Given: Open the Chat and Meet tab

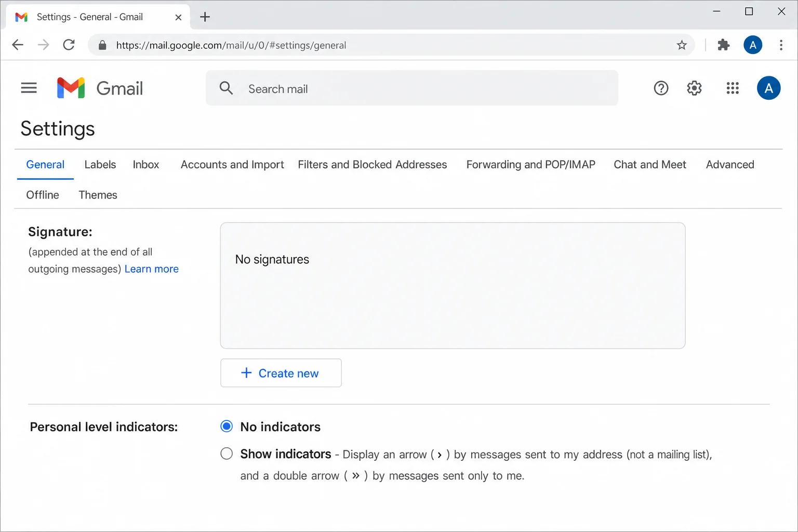Looking at the screenshot, I should point(650,165).
